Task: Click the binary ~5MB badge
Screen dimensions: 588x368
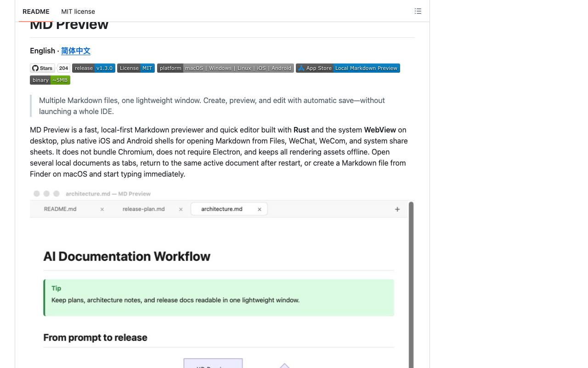Action: pyautogui.click(x=50, y=80)
